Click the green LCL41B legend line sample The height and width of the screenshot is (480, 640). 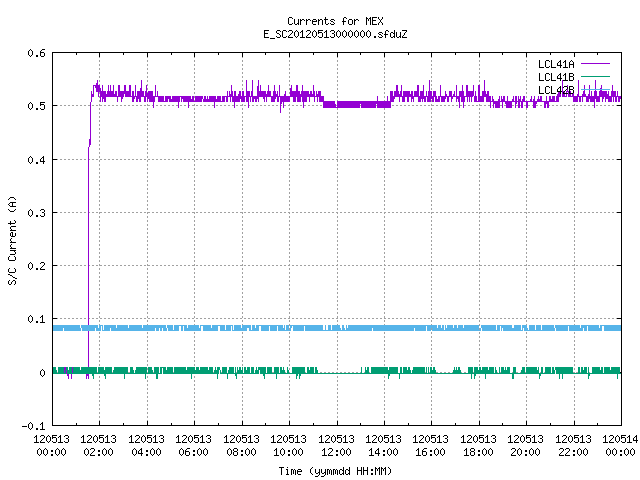[595, 76]
